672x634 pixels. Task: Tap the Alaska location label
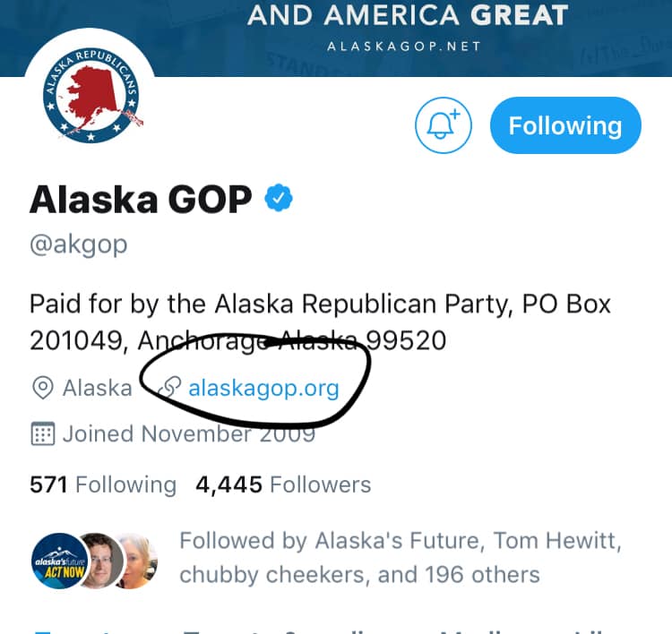(x=98, y=388)
